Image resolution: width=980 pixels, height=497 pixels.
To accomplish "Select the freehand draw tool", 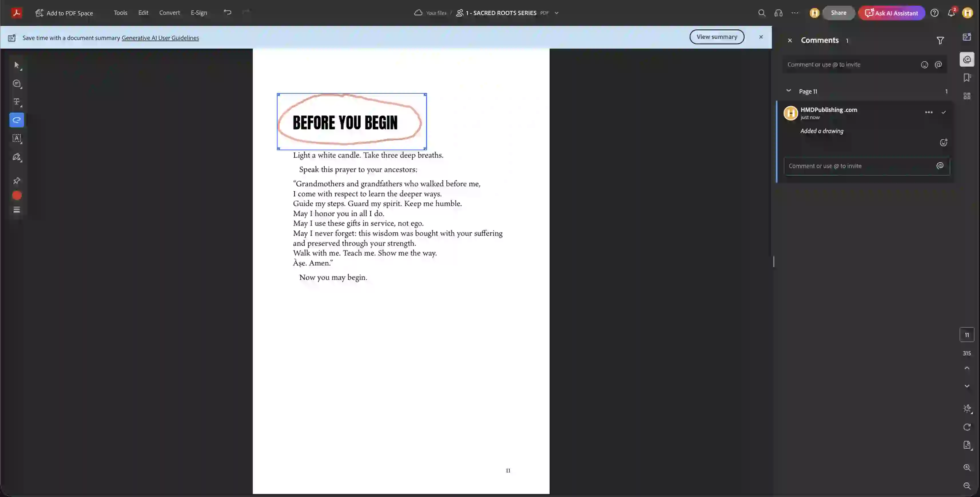I will (x=17, y=120).
